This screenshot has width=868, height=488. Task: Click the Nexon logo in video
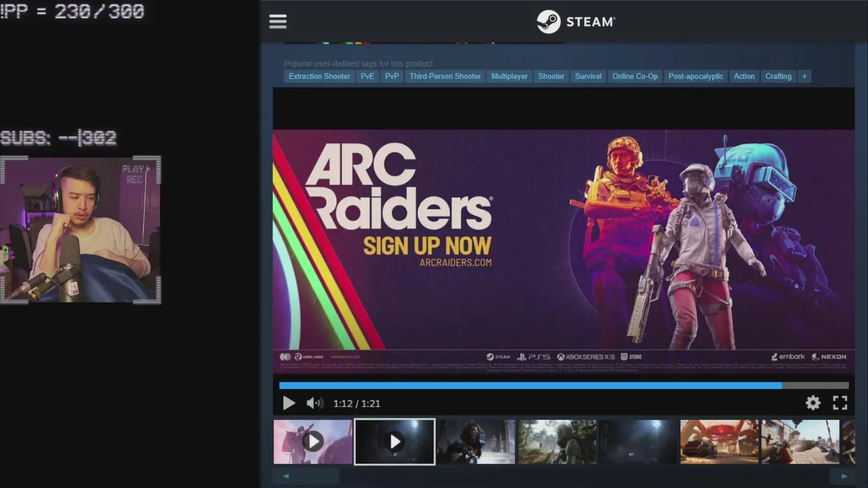pyautogui.click(x=829, y=357)
